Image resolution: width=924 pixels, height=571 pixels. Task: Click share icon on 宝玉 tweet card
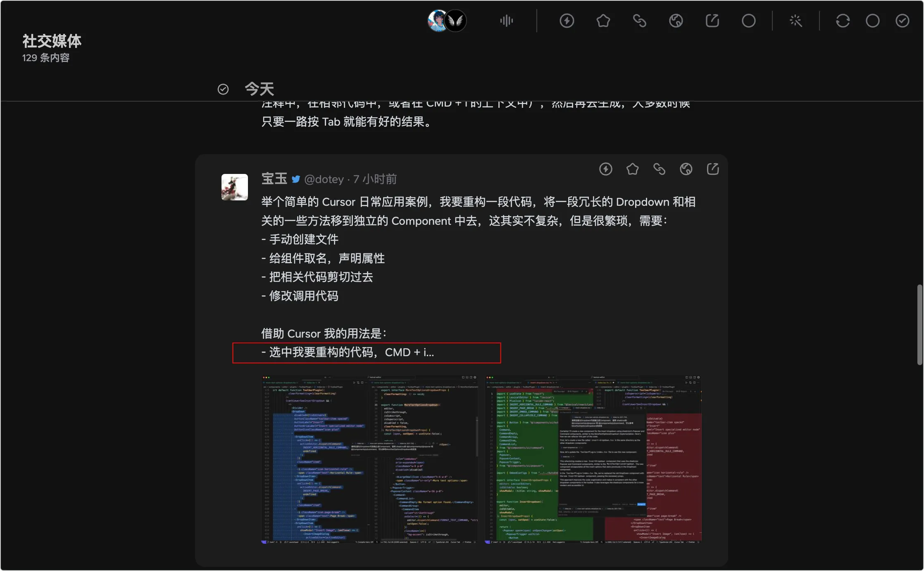[x=713, y=169]
